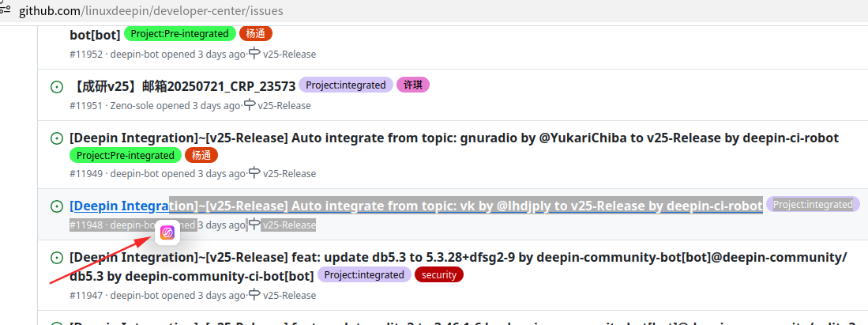The height and width of the screenshot is (325, 868).
Task: Click Project:Pre-integrated label in #11952 row
Action: click(x=180, y=34)
